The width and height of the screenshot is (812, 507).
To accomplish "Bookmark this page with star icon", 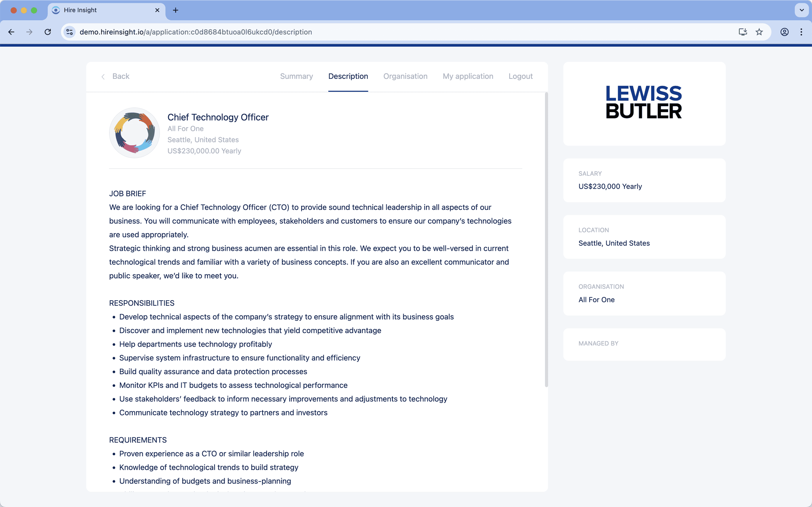I will (x=759, y=32).
